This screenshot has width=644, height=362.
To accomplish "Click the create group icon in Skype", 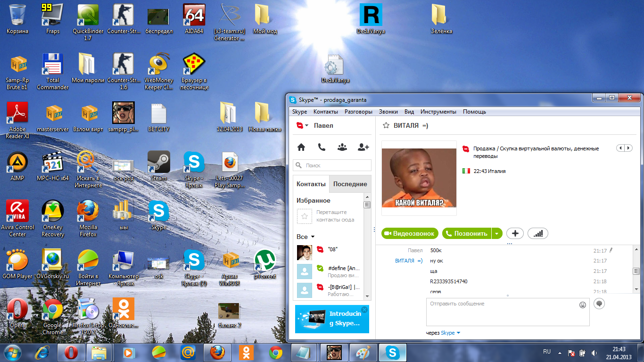I will tap(342, 147).
